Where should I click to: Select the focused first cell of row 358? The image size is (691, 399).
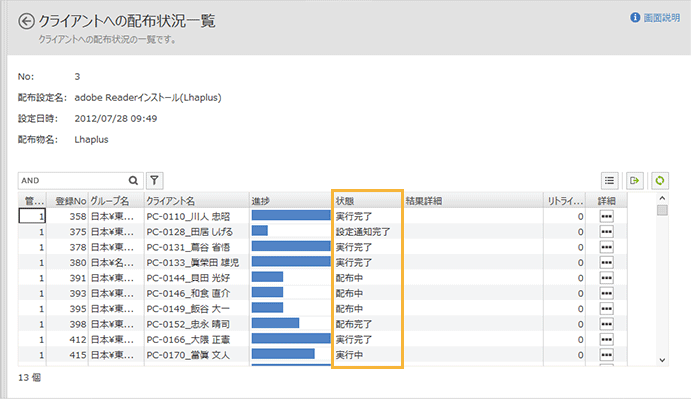pyautogui.click(x=32, y=216)
